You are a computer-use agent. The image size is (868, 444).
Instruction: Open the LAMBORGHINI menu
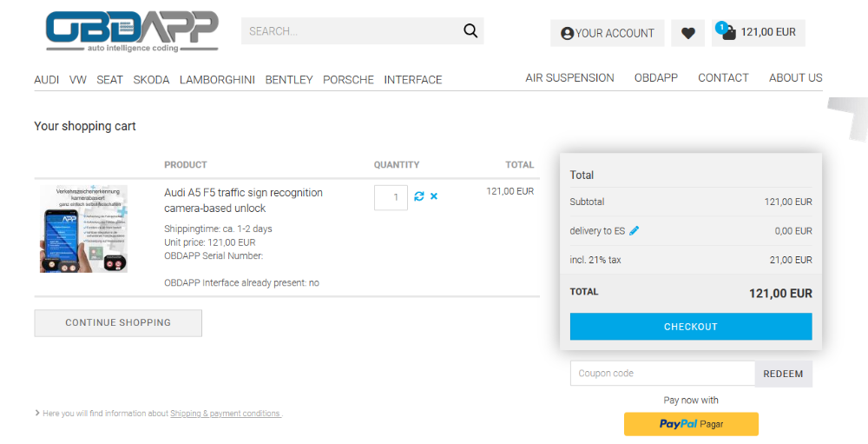(217, 80)
